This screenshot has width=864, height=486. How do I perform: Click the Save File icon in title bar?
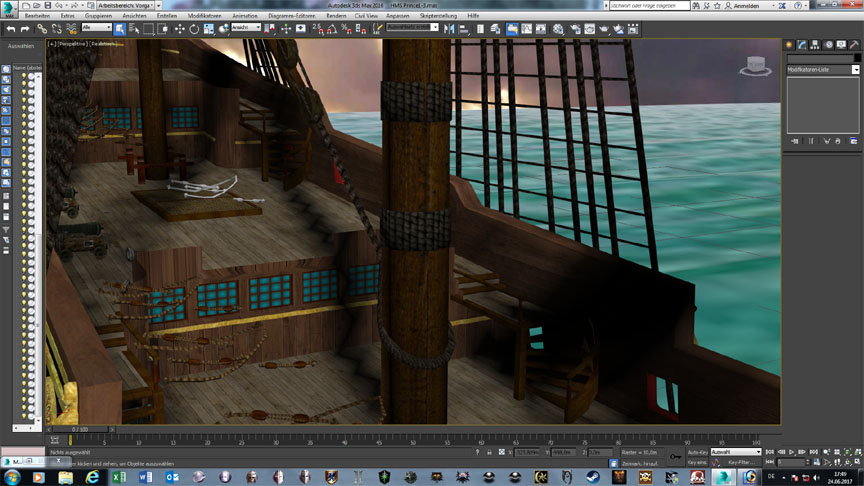pyautogui.click(x=47, y=5)
